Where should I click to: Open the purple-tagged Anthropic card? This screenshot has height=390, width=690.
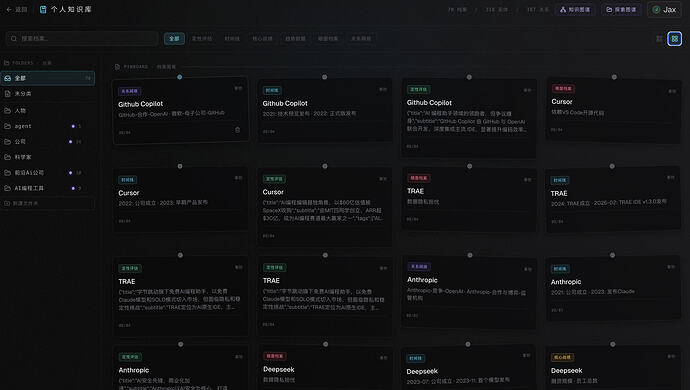pos(469,292)
